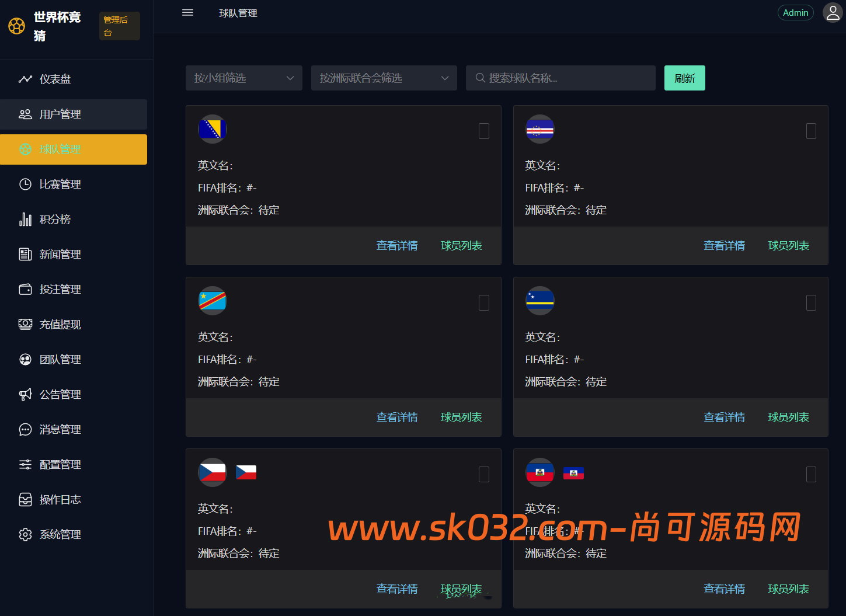Viewport: 846px width, 616px height.
Task: Check the Czech flag card checkbox
Action: [x=484, y=474]
